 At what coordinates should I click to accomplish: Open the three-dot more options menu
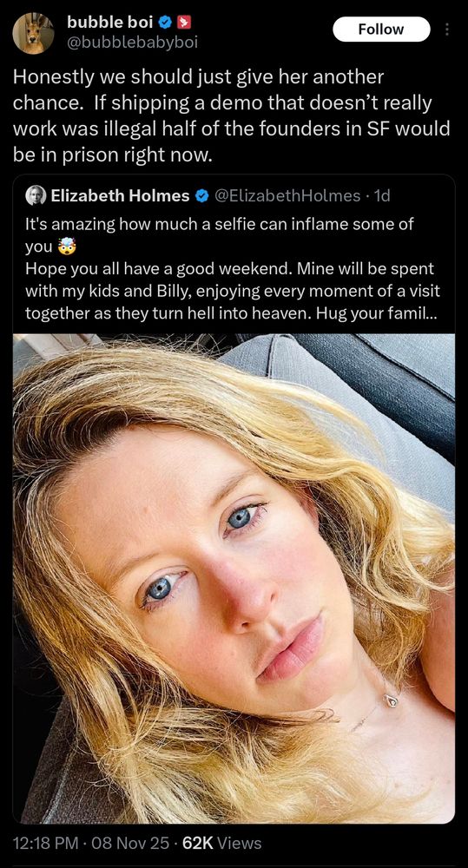click(446, 29)
